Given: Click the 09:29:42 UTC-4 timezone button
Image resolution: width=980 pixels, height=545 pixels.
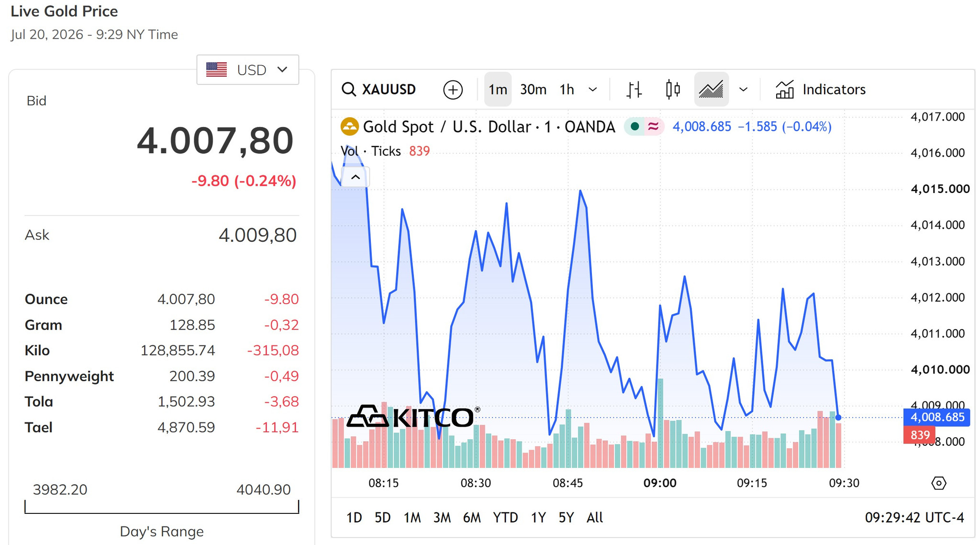Looking at the screenshot, I should click(x=914, y=517).
